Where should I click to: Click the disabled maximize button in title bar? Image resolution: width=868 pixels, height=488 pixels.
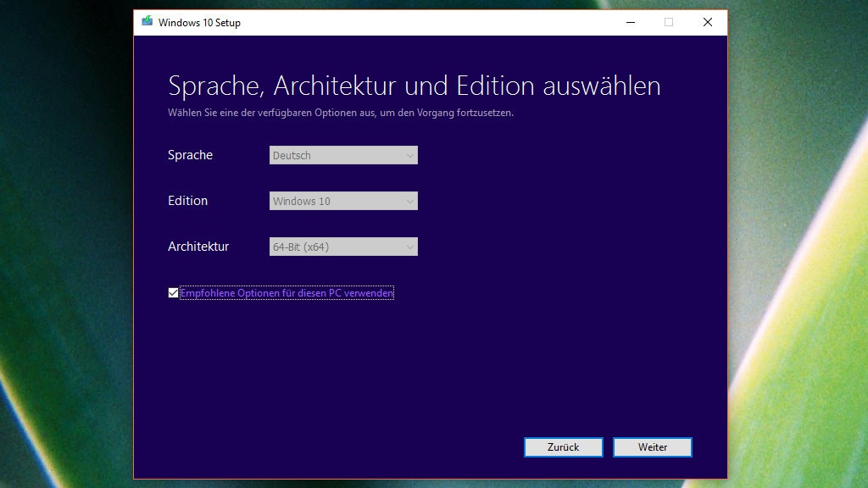[669, 22]
